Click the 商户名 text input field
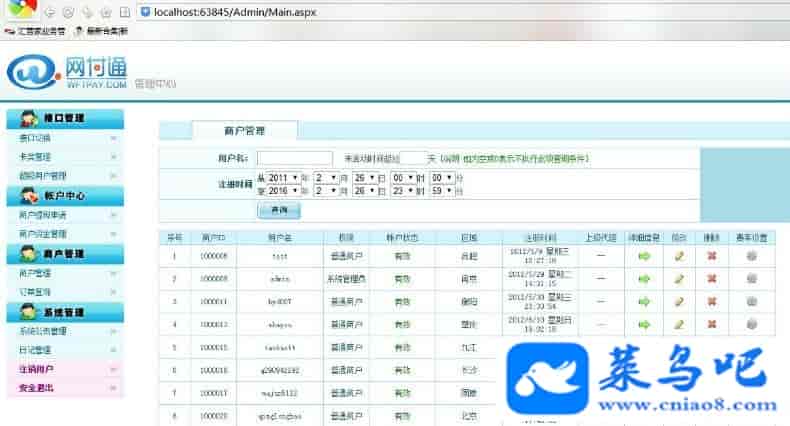 pos(295,158)
